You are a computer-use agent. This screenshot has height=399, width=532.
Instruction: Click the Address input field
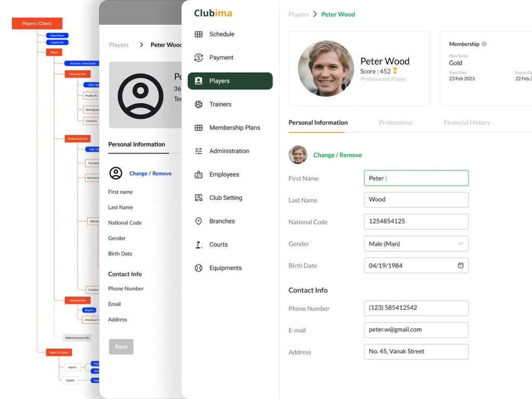tap(416, 352)
